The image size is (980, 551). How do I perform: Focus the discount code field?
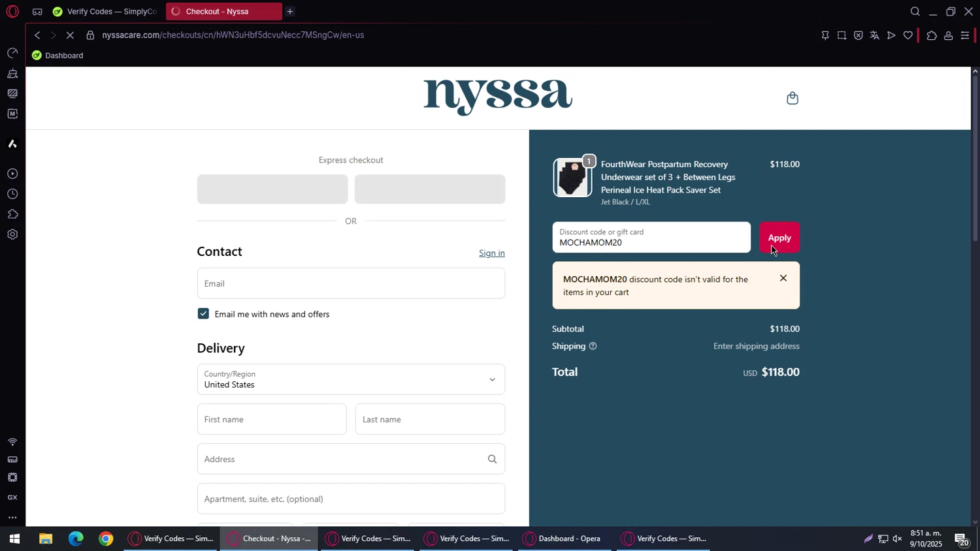pyautogui.click(x=651, y=238)
